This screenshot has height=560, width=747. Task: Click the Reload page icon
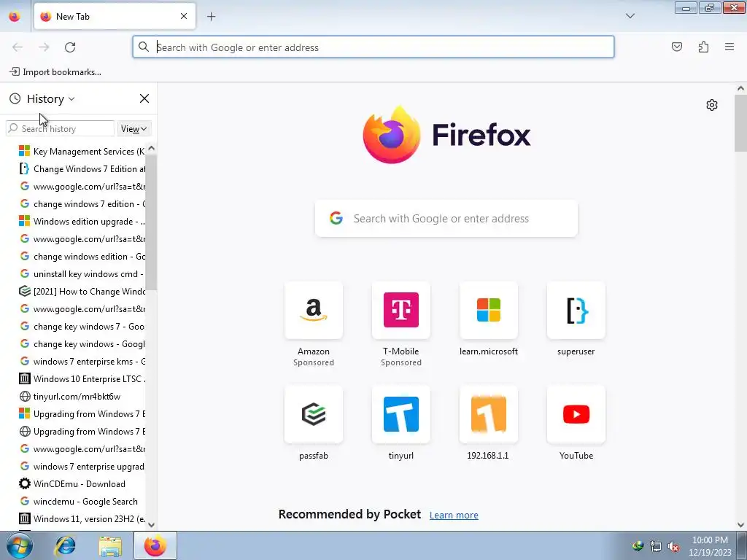pyautogui.click(x=70, y=47)
